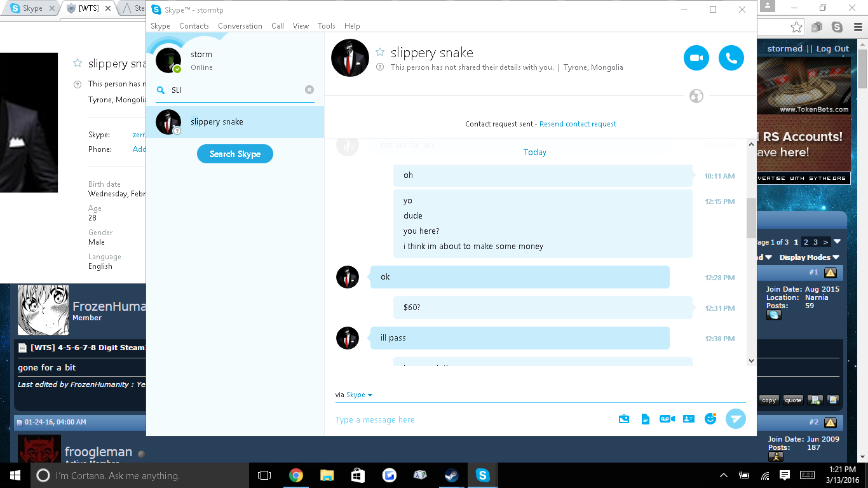Open File Explorer from the taskbar
Screen dimensions: 868x488
click(327, 475)
